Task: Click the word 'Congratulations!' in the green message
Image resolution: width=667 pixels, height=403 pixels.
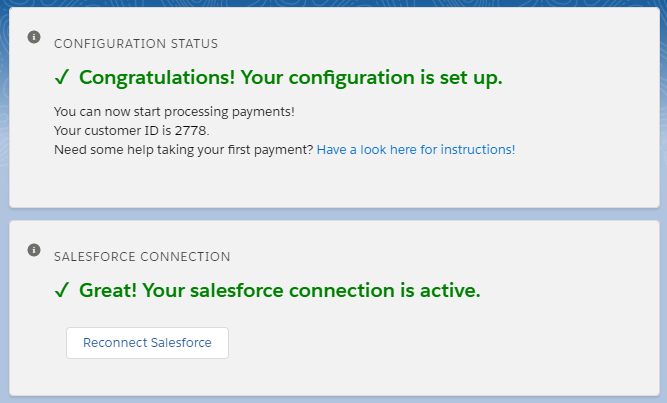Action: [157, 77]
